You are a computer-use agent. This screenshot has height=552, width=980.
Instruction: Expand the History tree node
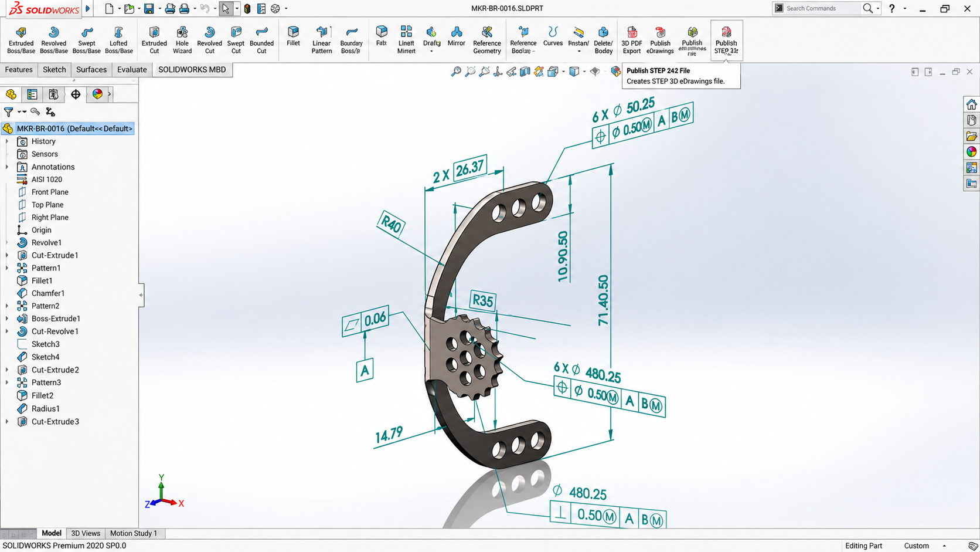7,141
